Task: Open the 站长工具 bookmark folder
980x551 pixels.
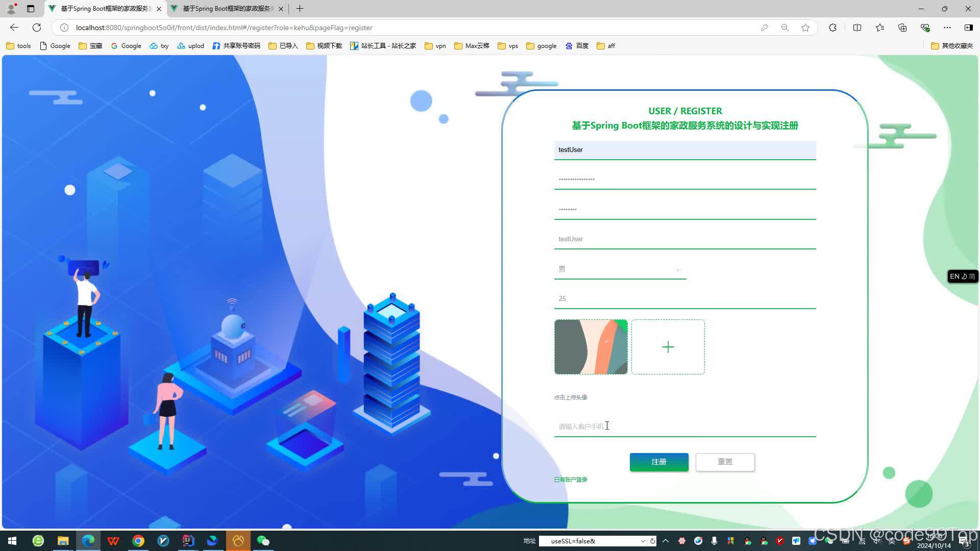Action: 383,45
